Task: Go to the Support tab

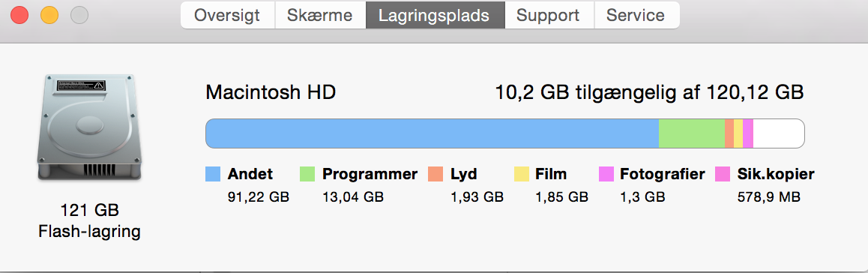Action: tap(549, 15)
